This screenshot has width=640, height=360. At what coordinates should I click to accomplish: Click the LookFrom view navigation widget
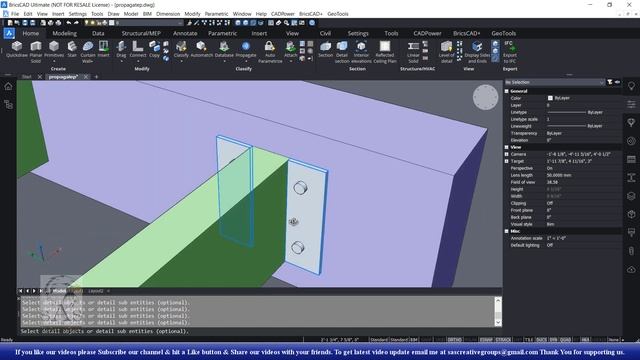[485, 97]
